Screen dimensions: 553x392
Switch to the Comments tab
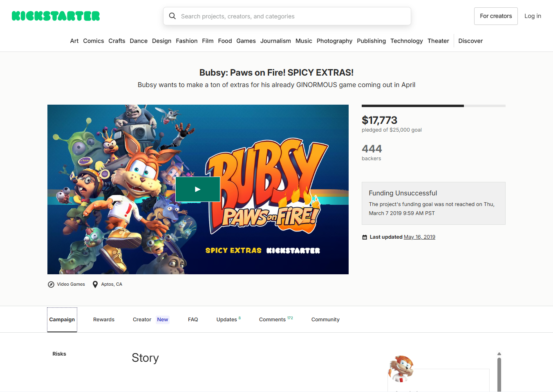[273, 320]
